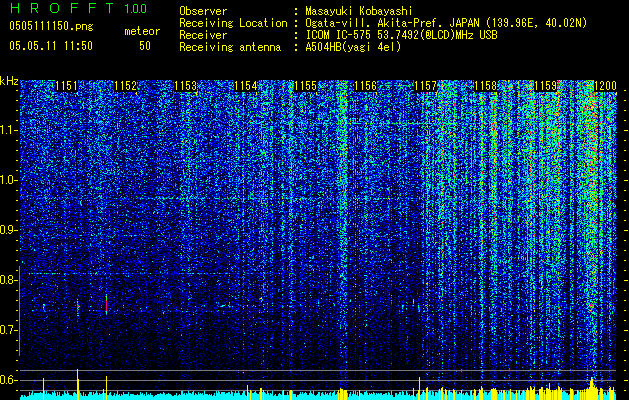Click the 0.7 kHz axis tick label
The image size is (629, 400).
[x=9, y=330]
